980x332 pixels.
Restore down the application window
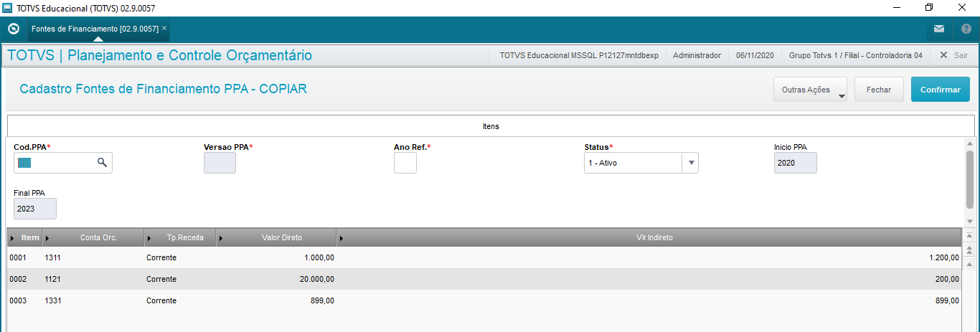(x=929, y=8)
